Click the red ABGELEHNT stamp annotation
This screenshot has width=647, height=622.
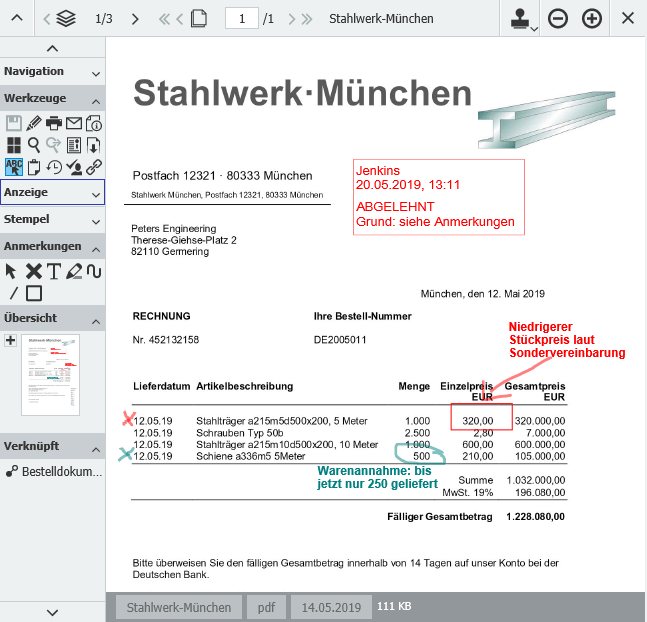click(439, 197)
